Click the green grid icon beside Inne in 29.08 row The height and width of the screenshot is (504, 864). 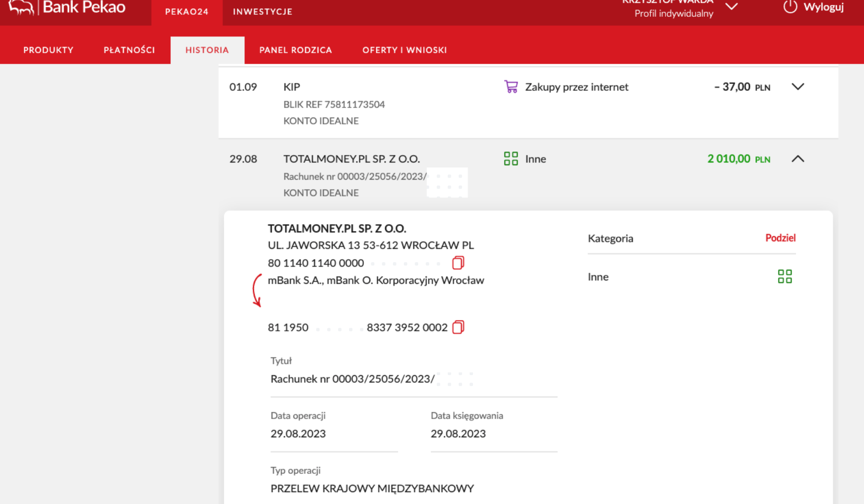[511, 158]
